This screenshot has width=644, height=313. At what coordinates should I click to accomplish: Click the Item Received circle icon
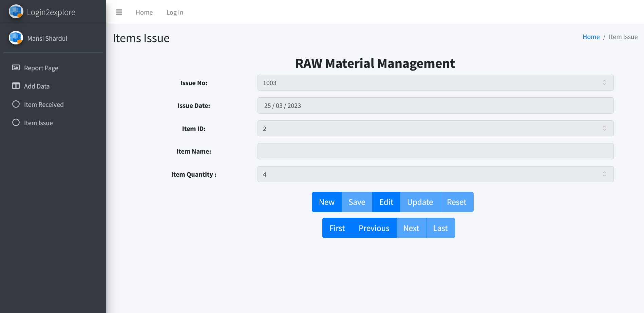(x=16, y=104)
